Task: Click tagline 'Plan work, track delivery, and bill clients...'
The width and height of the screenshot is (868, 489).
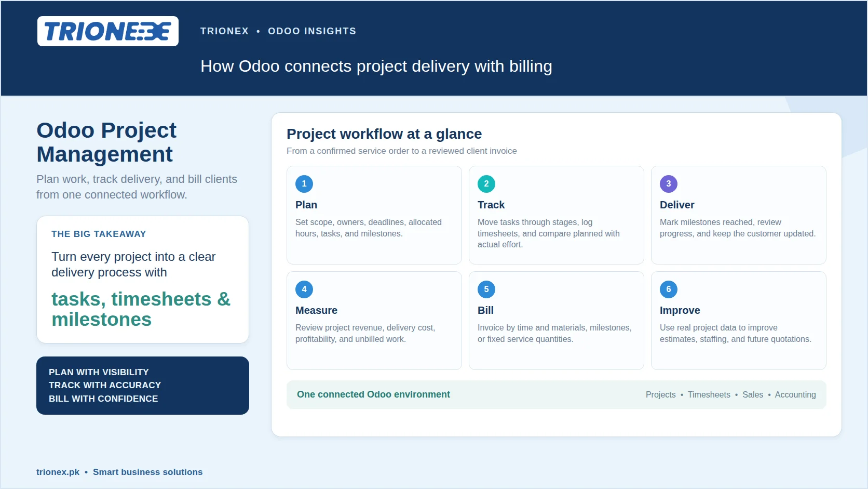Action: [x=137, y=187]
